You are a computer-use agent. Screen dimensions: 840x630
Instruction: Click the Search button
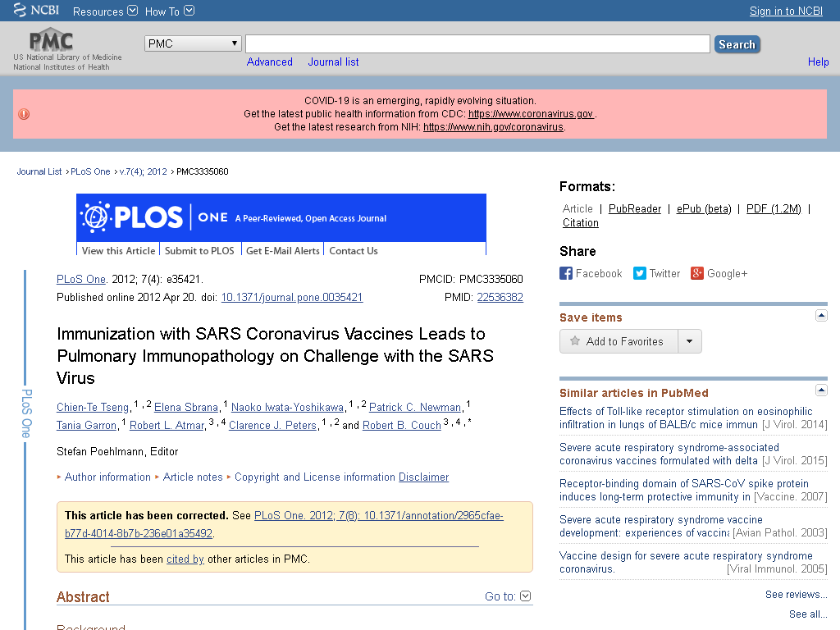point(737,44)
